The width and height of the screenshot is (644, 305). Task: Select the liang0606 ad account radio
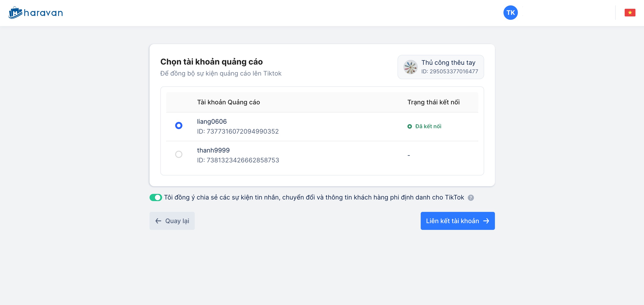(x=179, y=126)
